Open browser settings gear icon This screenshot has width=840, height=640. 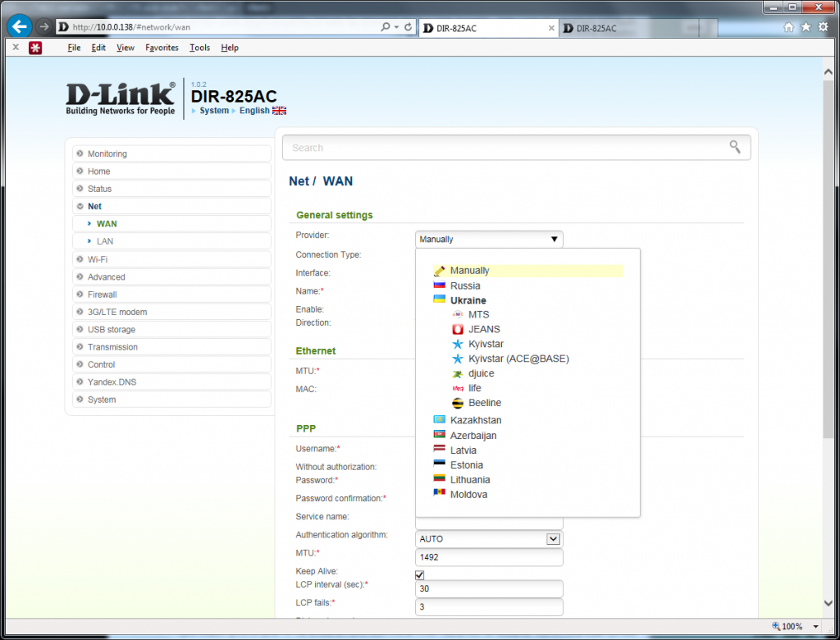(823, 27)
